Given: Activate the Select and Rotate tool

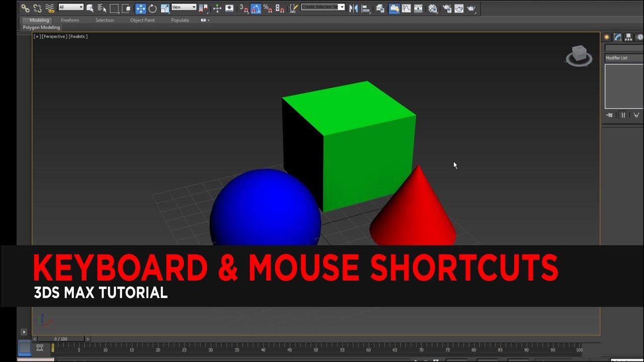Looking at the screenshot, I should (152, 8).
